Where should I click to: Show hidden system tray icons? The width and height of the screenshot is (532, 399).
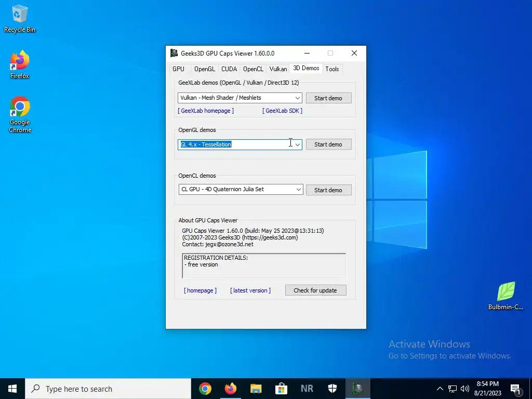click(x=440, y=389)
